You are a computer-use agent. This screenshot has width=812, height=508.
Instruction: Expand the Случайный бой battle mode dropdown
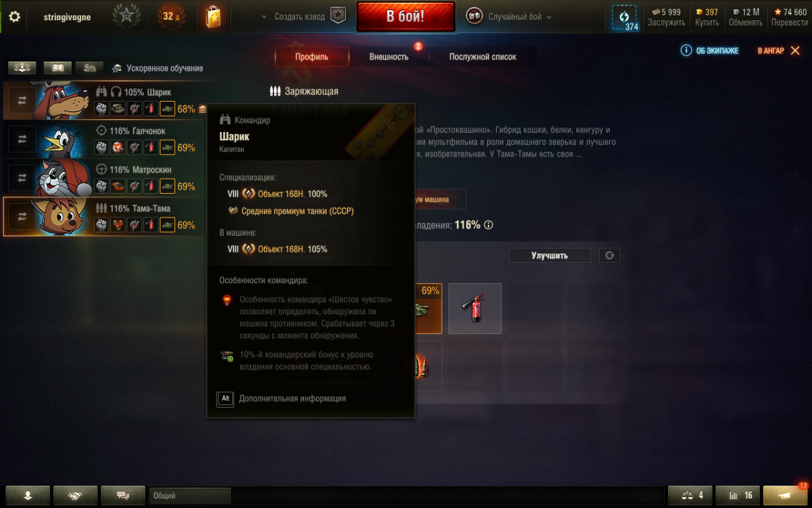coord(510,17)
